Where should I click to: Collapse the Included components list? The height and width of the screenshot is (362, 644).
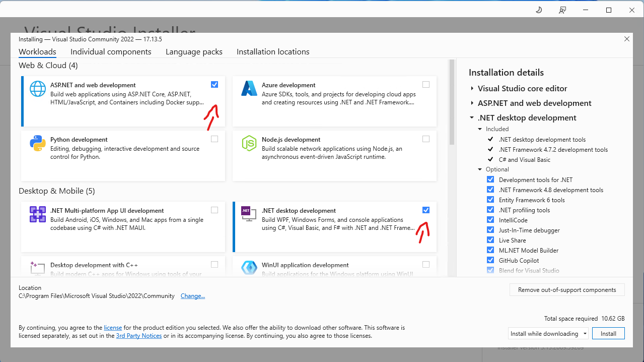(480, 129)
